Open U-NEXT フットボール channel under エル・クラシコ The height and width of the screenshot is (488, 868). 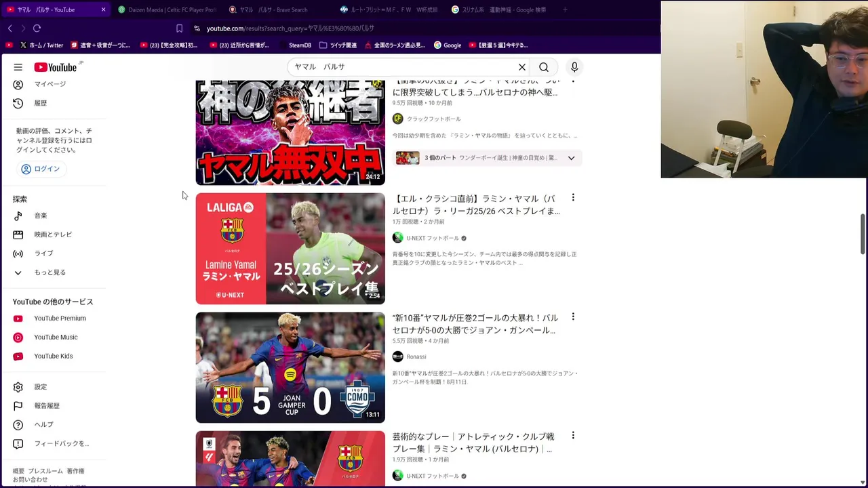(x=433, y=238)
